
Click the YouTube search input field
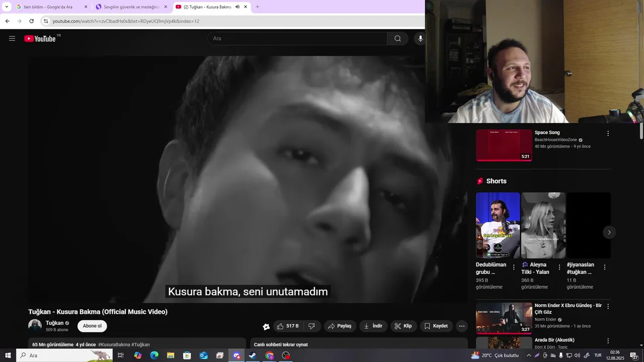coord(297,38)
